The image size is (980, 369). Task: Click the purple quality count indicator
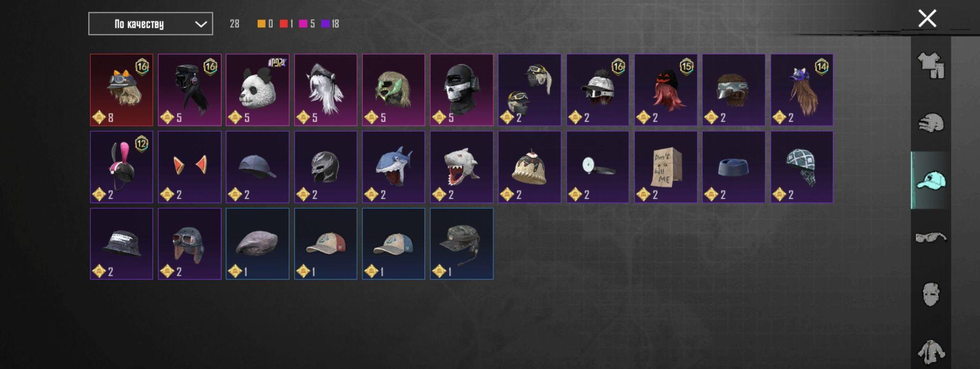click(x=330, y=23)
